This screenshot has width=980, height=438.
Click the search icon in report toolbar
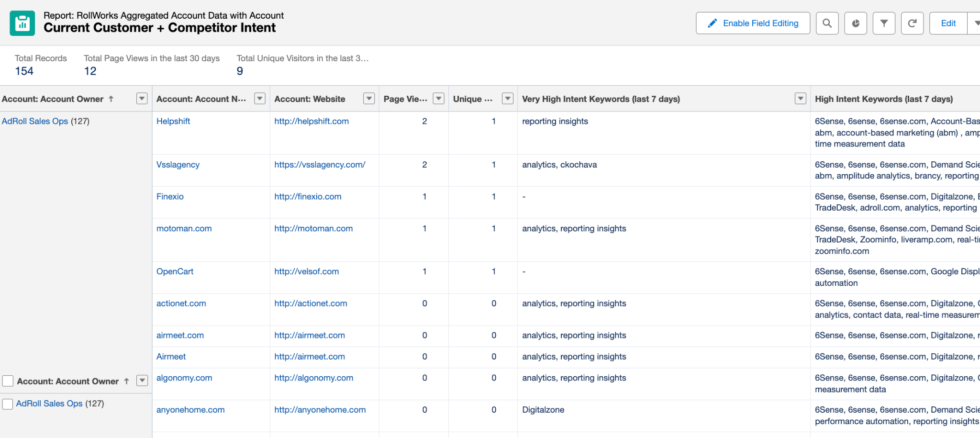827,23
